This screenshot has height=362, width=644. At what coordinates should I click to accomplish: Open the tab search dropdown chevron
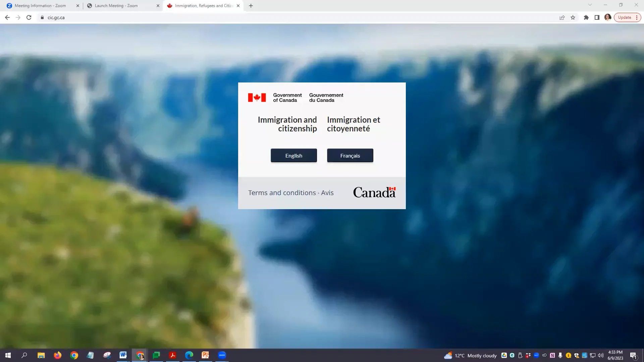(590, 5)
